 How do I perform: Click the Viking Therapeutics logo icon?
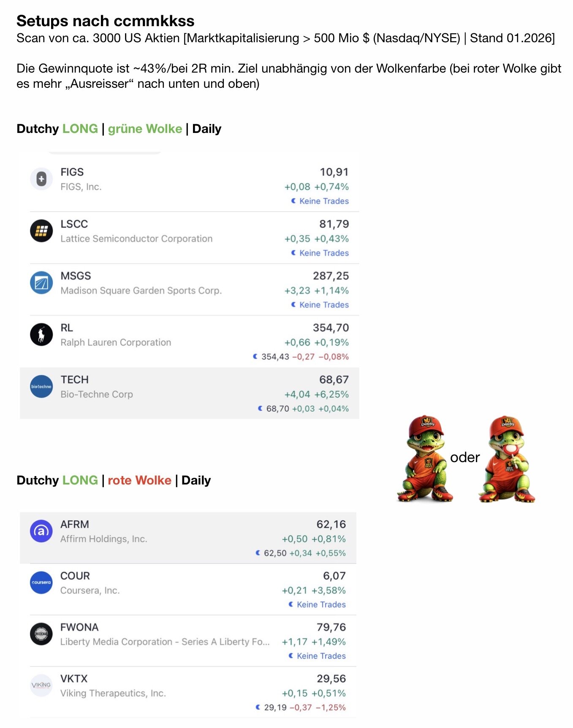pos(41,685)
